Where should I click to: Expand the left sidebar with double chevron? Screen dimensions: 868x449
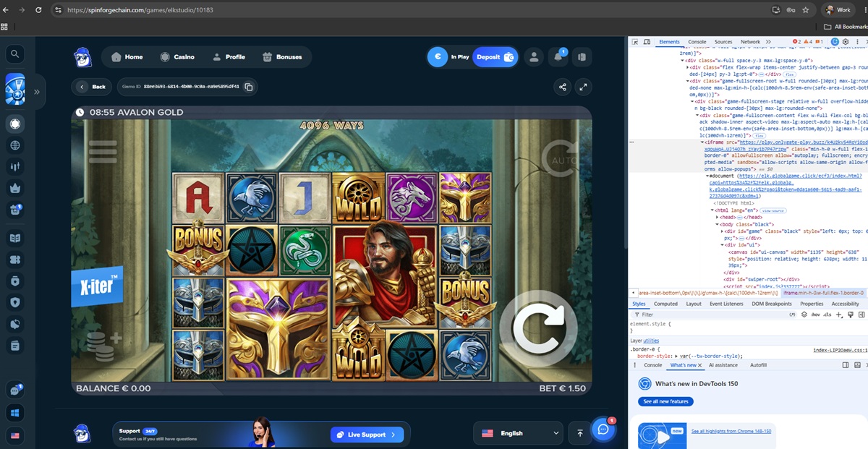36,92
